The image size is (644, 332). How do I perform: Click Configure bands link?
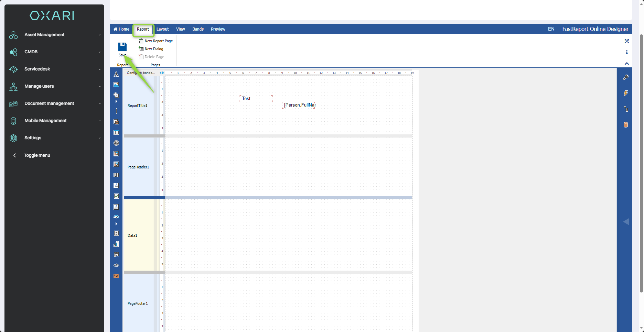141,73
